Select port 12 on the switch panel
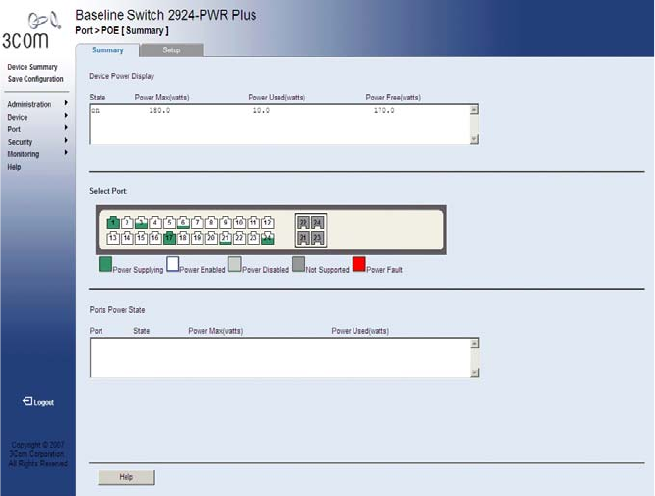 tap(268, 223)
